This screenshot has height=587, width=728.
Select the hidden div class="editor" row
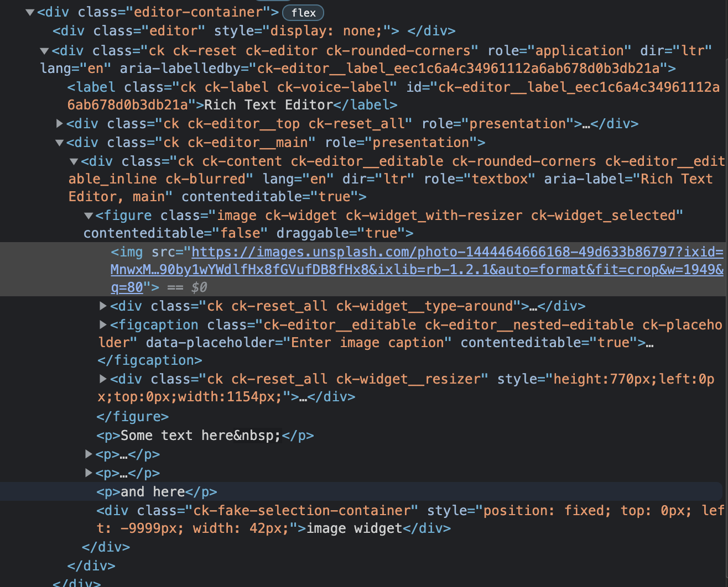pyautogui.click(x=254, y=31)
